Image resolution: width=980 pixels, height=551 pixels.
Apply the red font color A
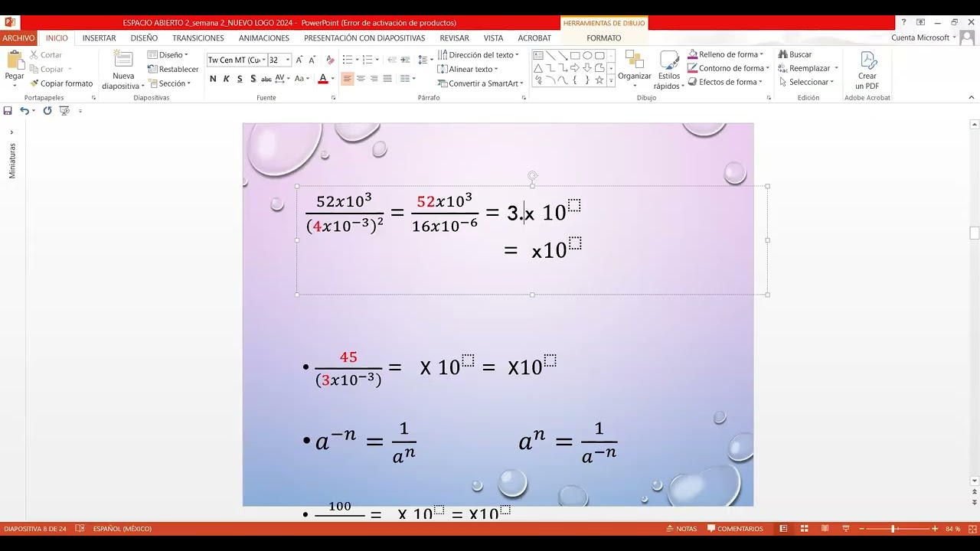coord(322,79)
